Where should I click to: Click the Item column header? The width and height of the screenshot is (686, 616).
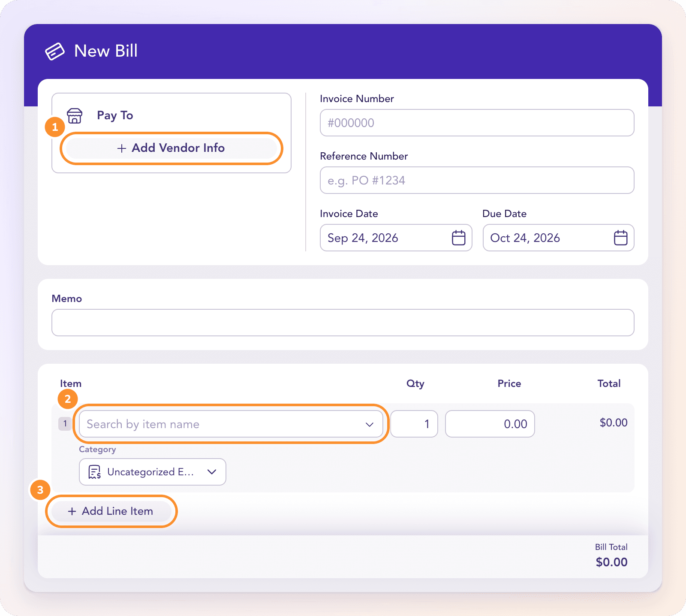tap(71, 383)
